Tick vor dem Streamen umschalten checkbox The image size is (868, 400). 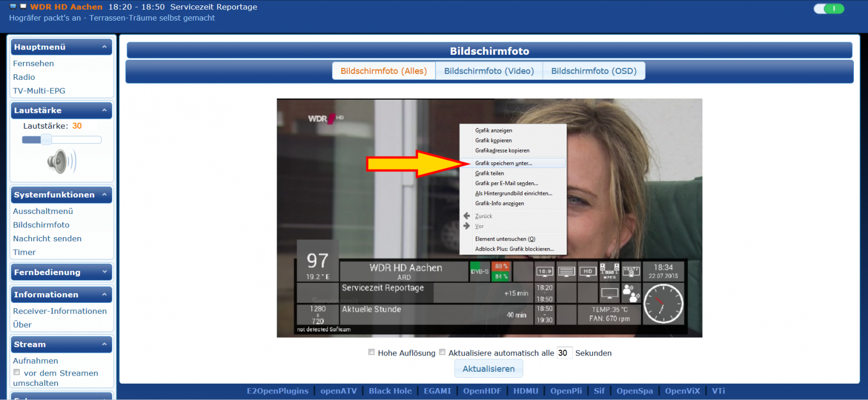pyautogui.click(x=17, y=372)
